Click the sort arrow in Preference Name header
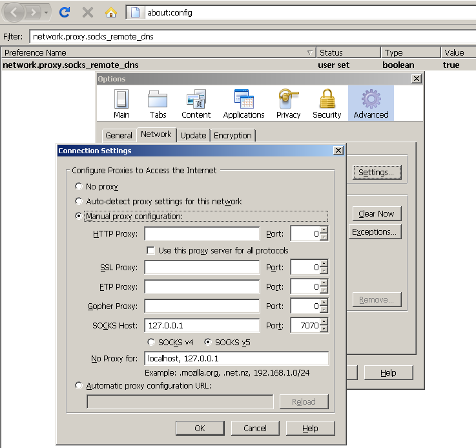Viewport: 476px width, 448px height. [x=309, y=53]
